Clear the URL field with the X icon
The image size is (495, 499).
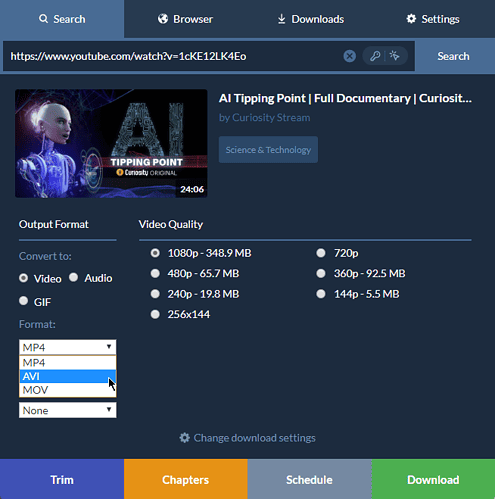coord(349,56)
